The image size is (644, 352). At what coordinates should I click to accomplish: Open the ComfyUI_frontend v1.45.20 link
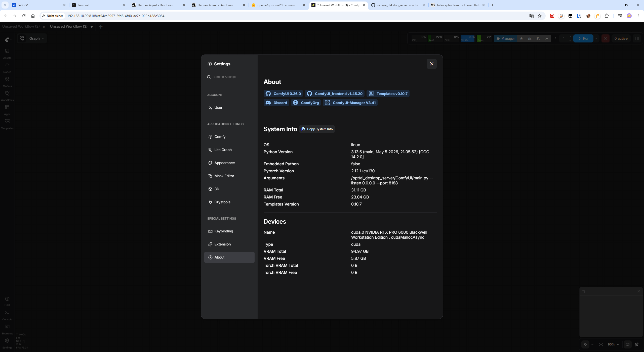335,94
